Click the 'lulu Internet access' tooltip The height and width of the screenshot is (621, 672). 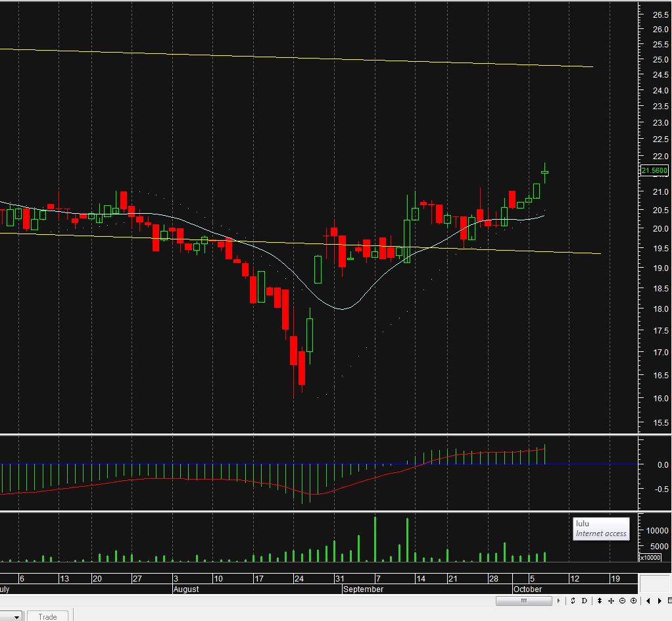click(x=601, y=529)
